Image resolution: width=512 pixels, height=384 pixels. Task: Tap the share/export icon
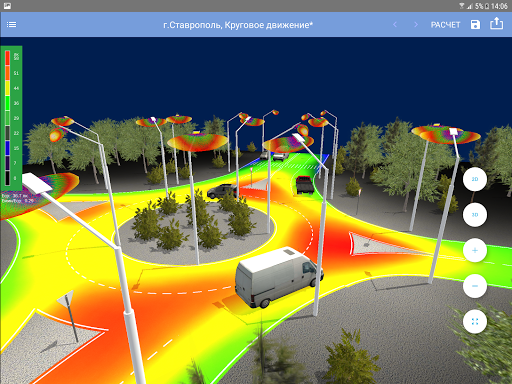pos(496,24)
